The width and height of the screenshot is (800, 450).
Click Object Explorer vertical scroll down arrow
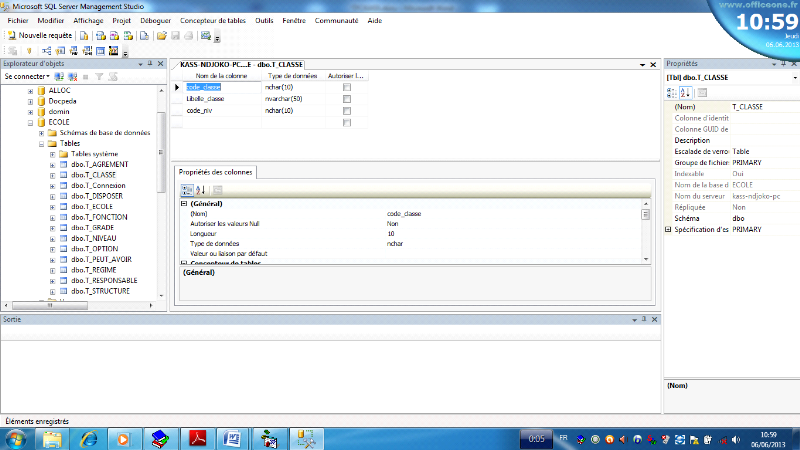coord(161,295)
